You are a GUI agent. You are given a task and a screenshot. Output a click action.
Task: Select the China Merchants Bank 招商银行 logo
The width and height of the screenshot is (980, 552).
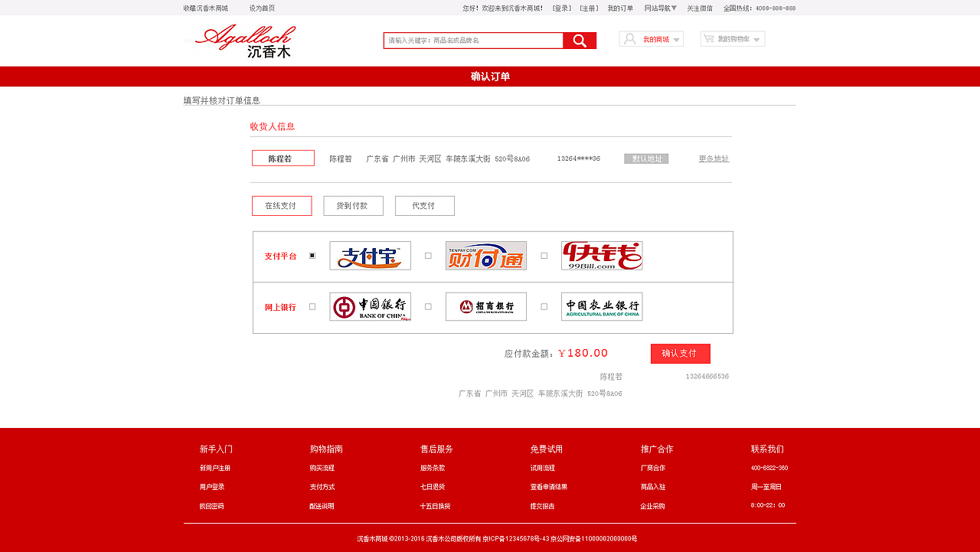tap(486, 306)
